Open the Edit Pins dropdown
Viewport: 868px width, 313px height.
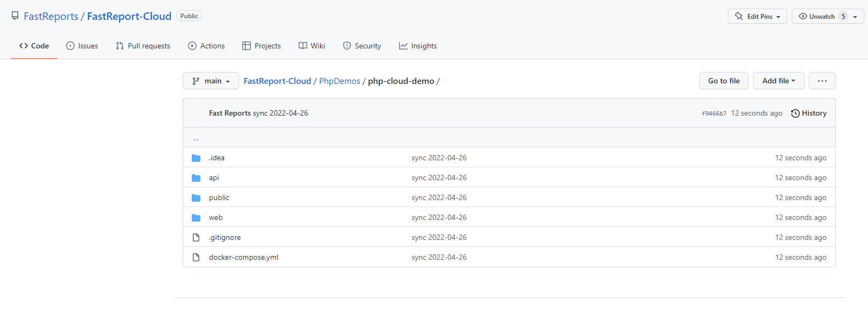point(757,16)
